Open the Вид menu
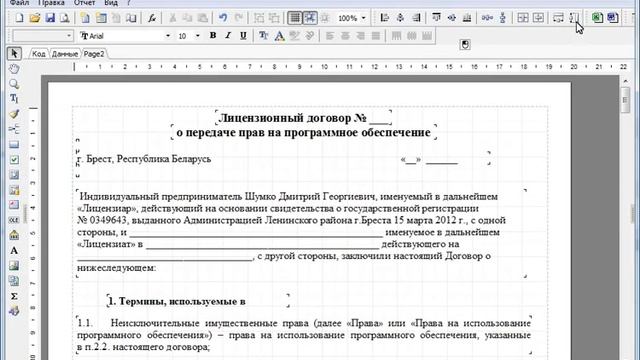Image resolution: width=640 pixels, height=360 pixels. click(x=111, y=3)
